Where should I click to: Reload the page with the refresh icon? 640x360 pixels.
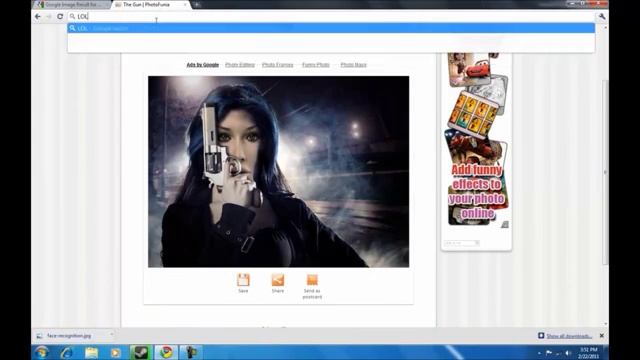(60, 16)
